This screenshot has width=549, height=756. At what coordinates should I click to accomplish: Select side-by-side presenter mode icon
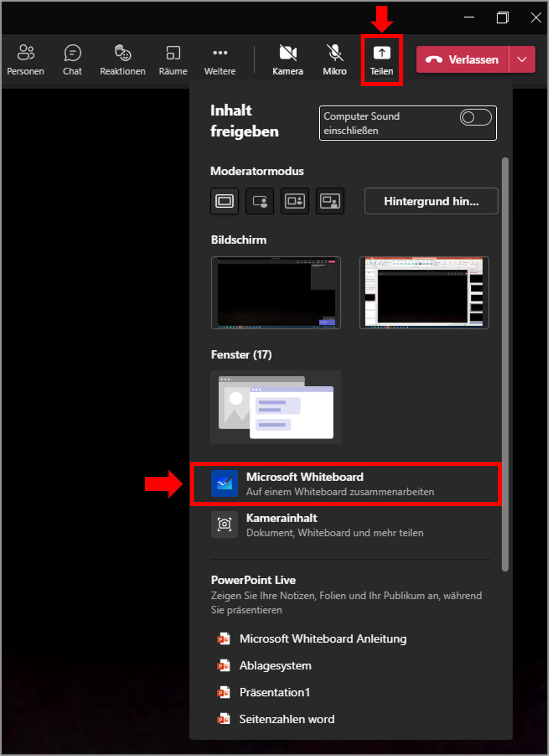coord(295,201)
